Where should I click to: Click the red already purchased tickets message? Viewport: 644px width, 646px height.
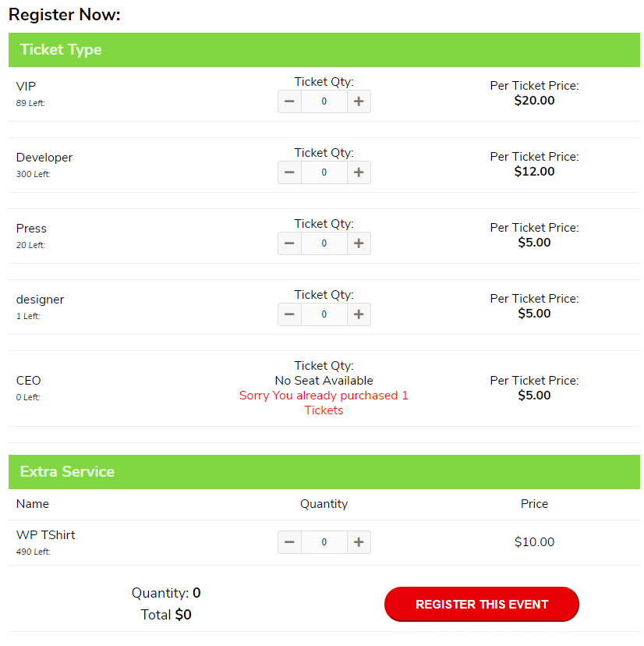(324, 403)
